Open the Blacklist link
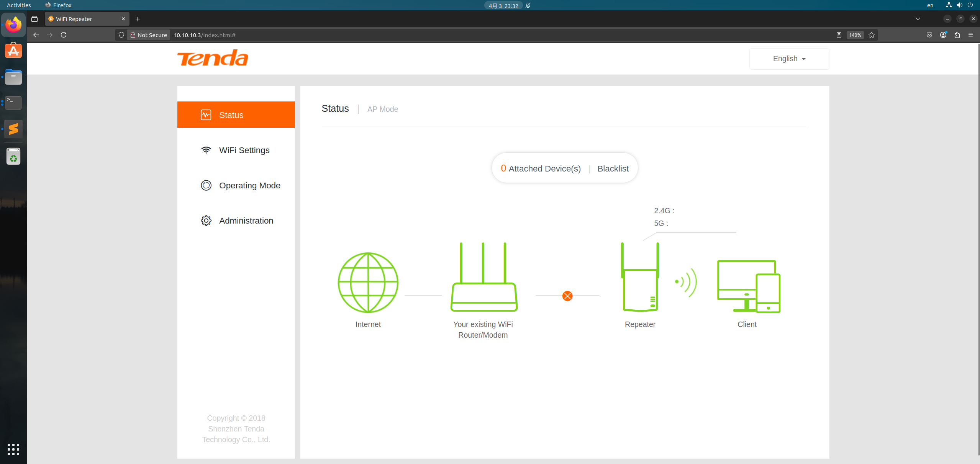 click(613, 168)
